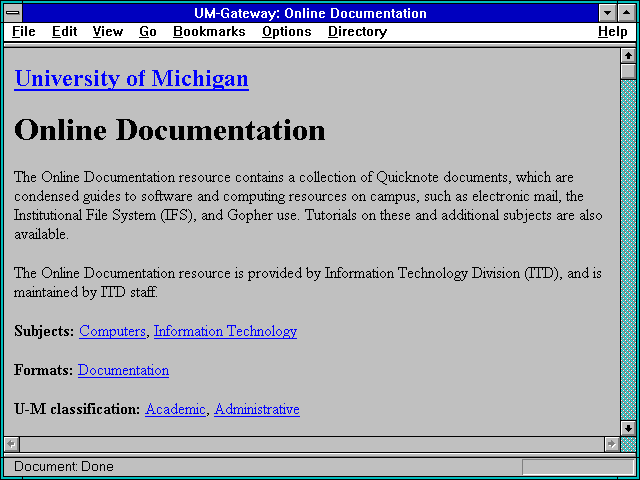Click the 'Subjects:' label
The width and height of the screenshot is (640, 480).
[x=44, y=331]
